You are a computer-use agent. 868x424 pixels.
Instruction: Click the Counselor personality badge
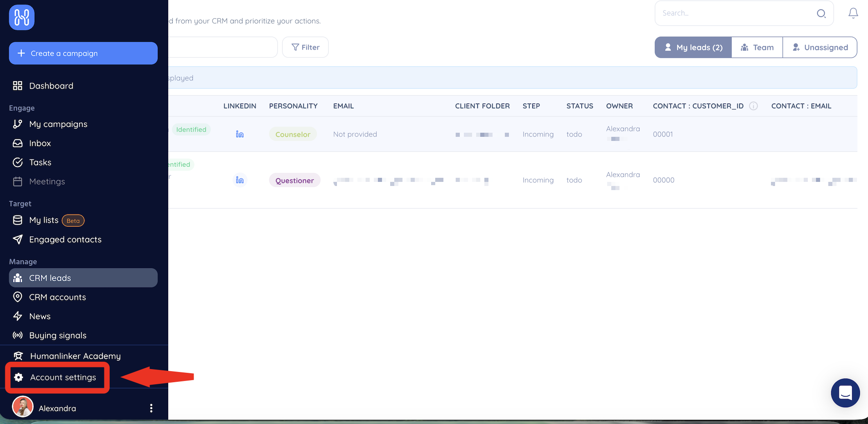pyautogui.click(x=293, y=134)
